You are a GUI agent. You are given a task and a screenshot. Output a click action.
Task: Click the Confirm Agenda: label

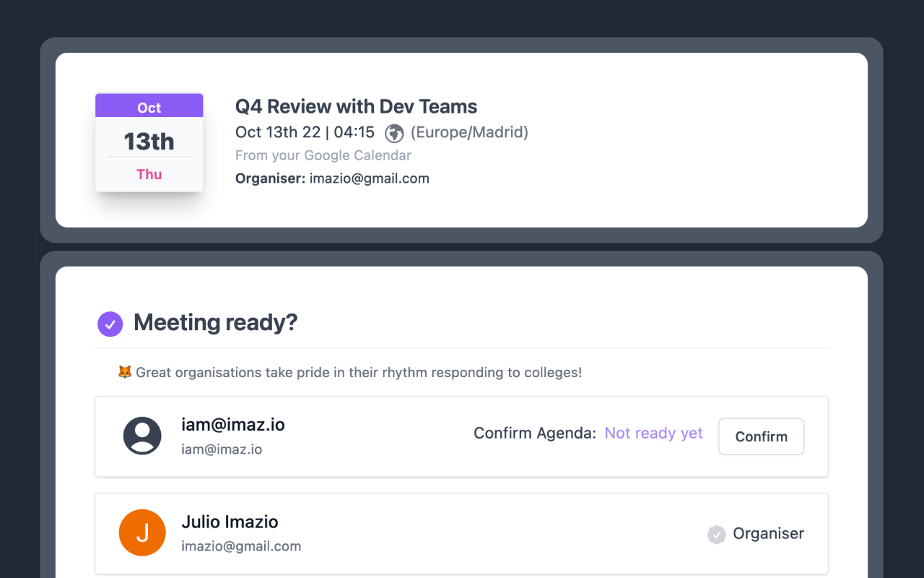[535, 433]
